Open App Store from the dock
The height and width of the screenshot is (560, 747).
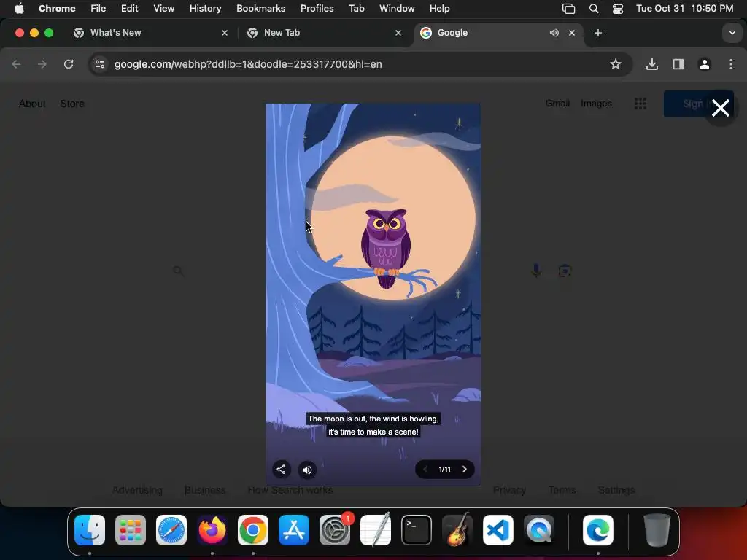pyautogui.click(x=294, y=530)
